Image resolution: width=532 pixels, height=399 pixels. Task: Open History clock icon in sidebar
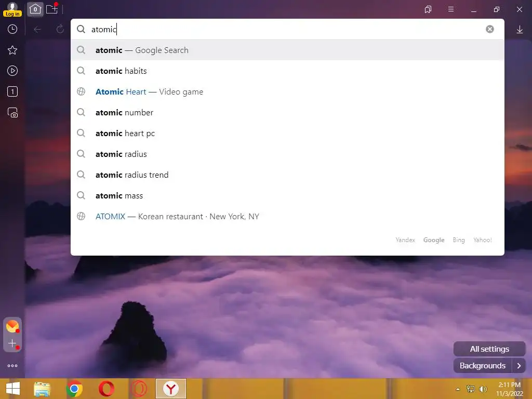point(12,29)
